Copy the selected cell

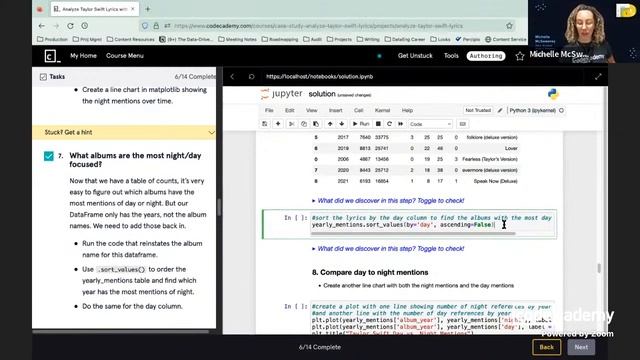[x=304, y=124]
